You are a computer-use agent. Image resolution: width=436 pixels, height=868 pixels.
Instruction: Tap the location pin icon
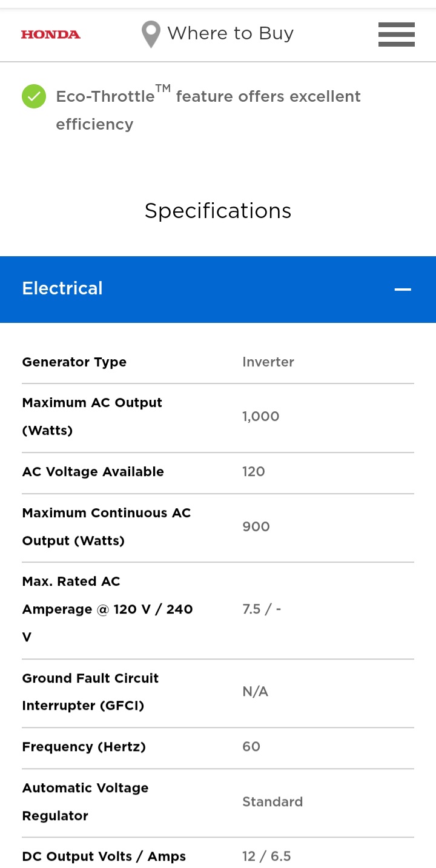click(151, 34)
